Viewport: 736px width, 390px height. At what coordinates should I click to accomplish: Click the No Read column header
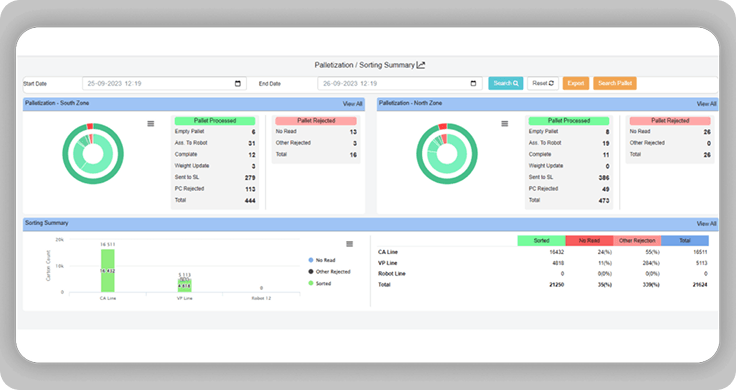click(590, 241)
